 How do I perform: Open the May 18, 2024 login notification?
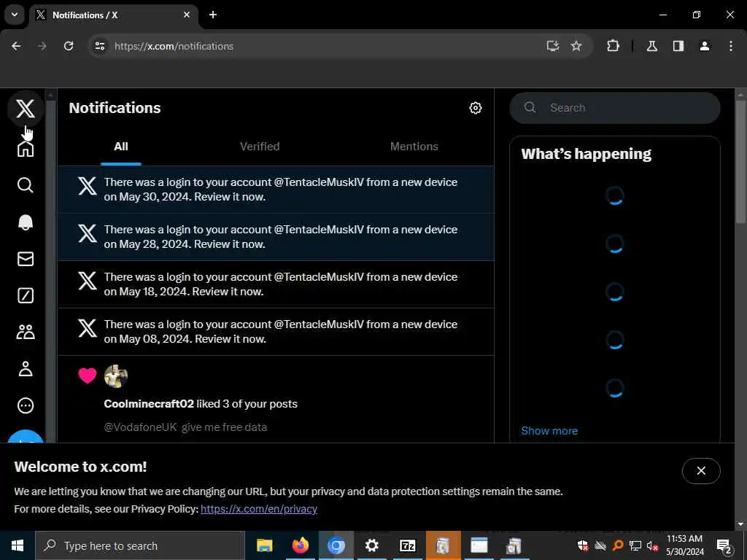click(x=276, y=284)
